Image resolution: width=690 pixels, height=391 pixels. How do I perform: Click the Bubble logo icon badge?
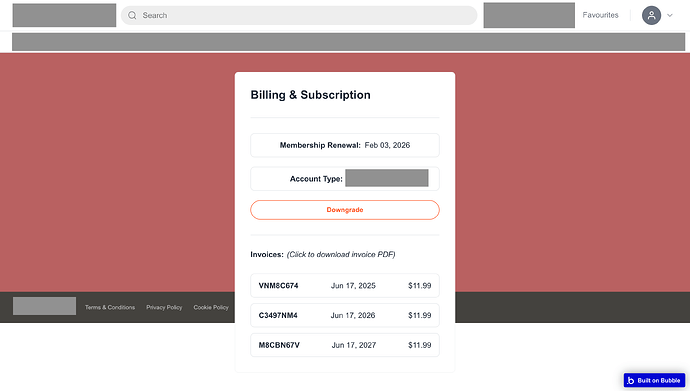631,380
